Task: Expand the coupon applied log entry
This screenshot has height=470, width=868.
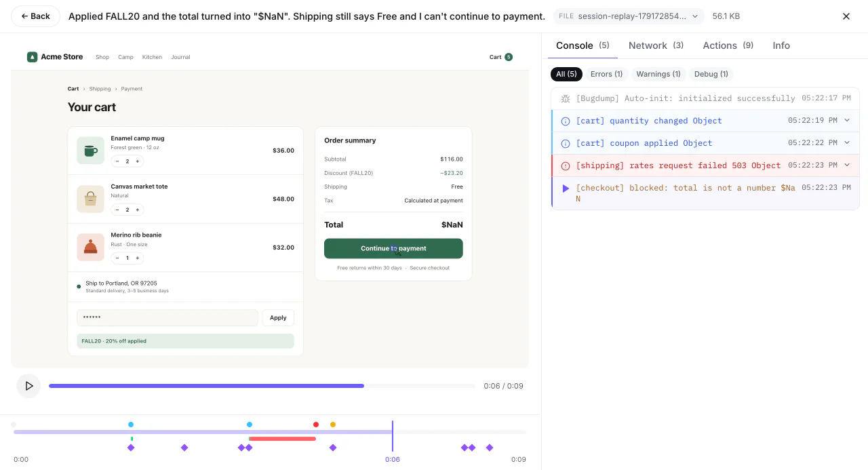Action: click(x=847, y=143)
